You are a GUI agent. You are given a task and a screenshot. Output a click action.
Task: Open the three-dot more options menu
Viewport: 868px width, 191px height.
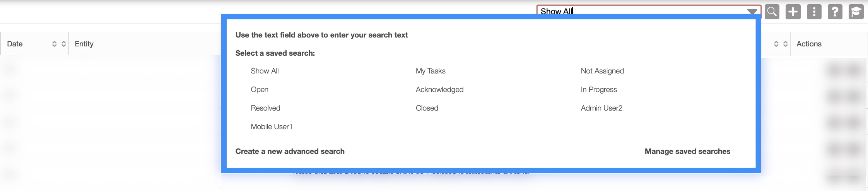click(x=814, y=12)
